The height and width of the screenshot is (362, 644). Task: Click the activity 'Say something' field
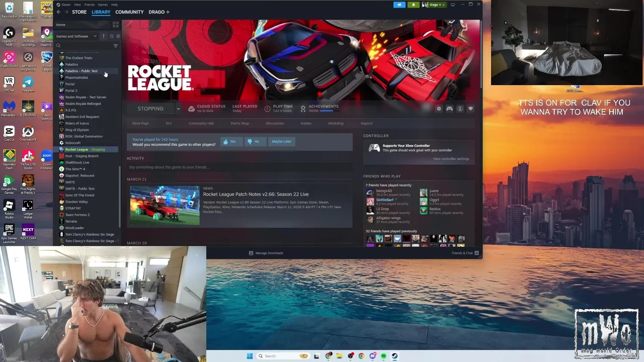pos(239,167)
